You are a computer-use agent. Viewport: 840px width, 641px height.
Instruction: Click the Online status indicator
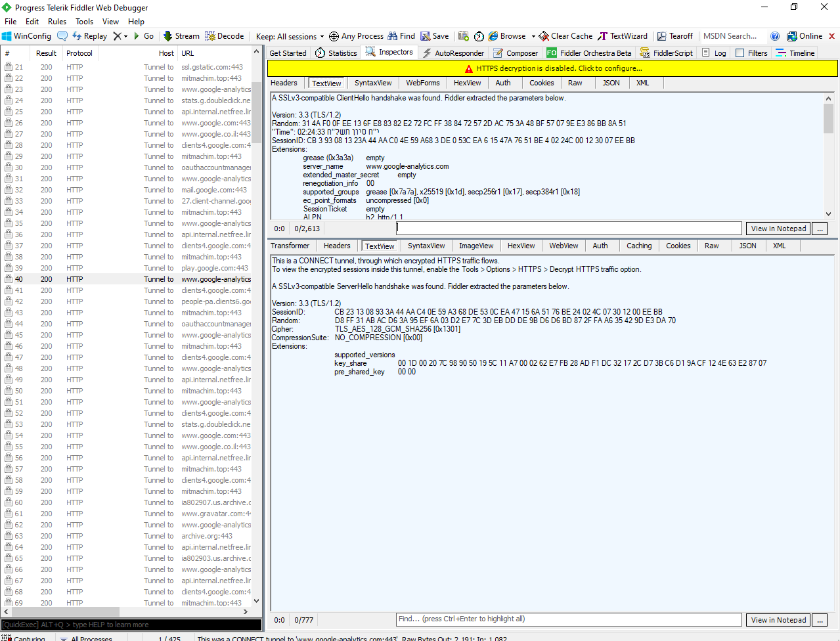pyautogui.click(x=805, y=36)
